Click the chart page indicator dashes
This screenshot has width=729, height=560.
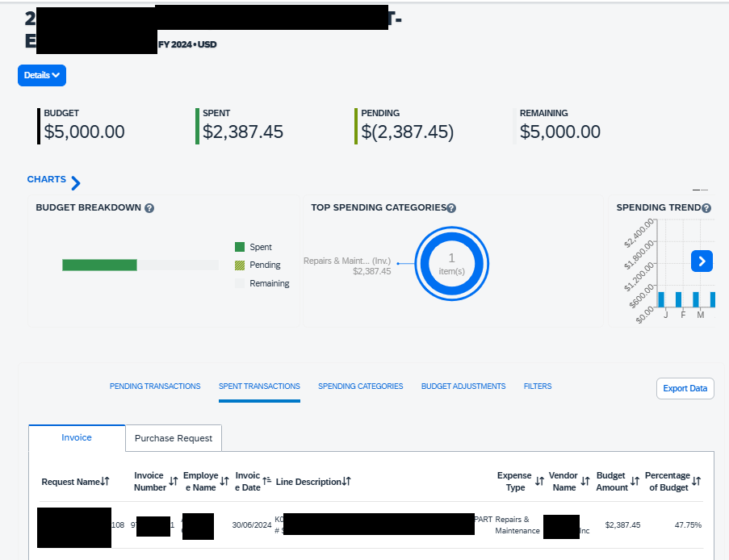(700, 190)
